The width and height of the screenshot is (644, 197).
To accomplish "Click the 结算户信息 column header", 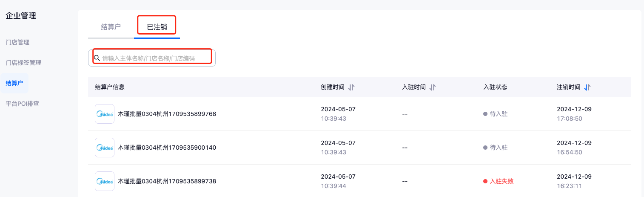I will click(110, 87).
